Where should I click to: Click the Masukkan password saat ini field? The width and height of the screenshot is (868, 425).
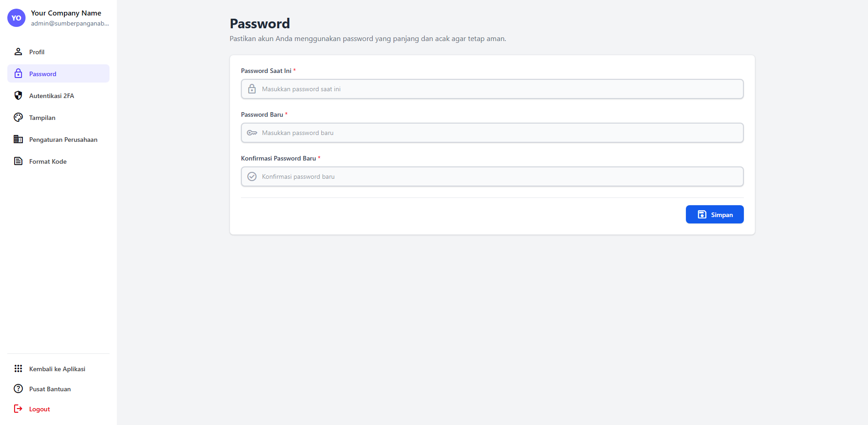[x=492, y=89]
